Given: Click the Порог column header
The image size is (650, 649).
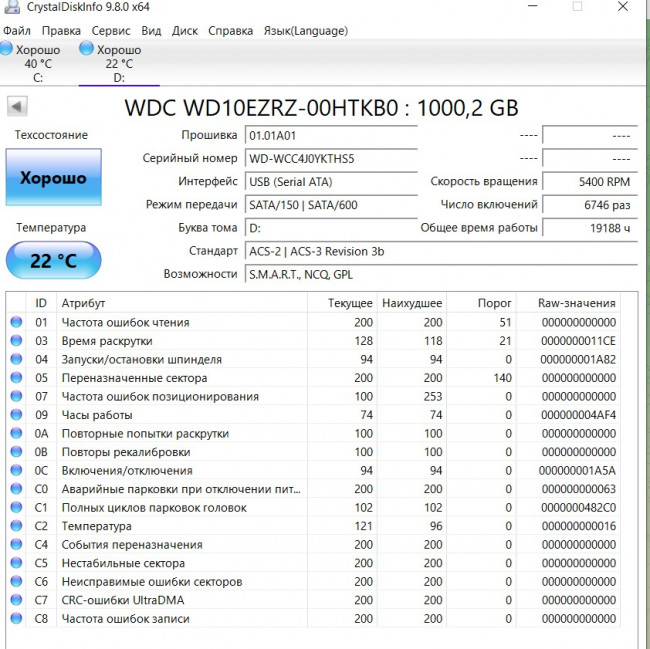Looking at the screenshot, I should point(481,303).
